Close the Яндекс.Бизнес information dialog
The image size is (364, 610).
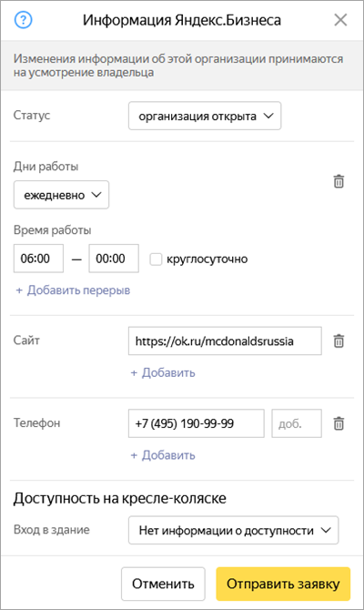[340, 20]
